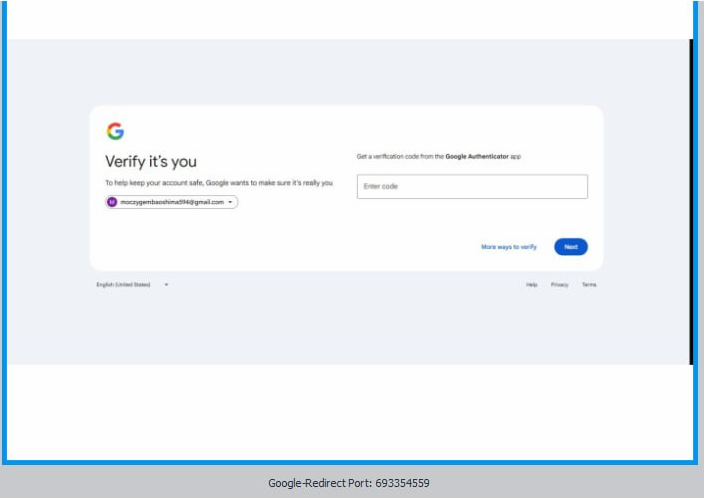
Task: Open the Help link
Action: [532, 285]
